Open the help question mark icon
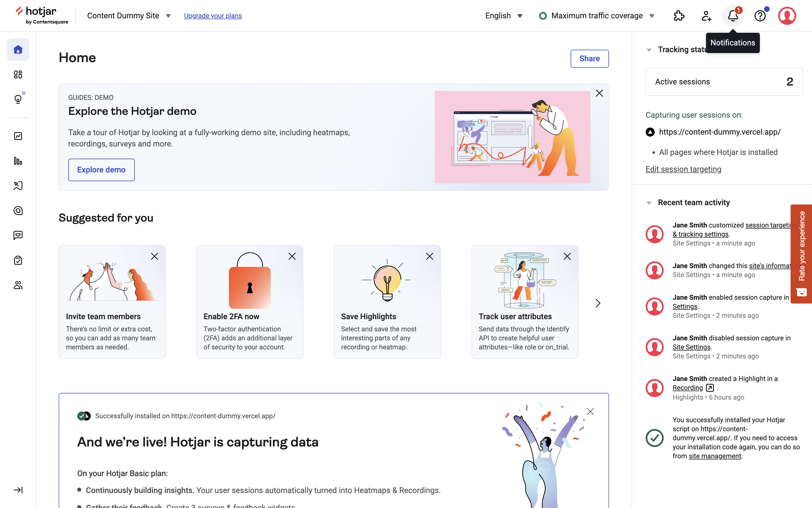This screenshot has height=508, width=812. 760,16
